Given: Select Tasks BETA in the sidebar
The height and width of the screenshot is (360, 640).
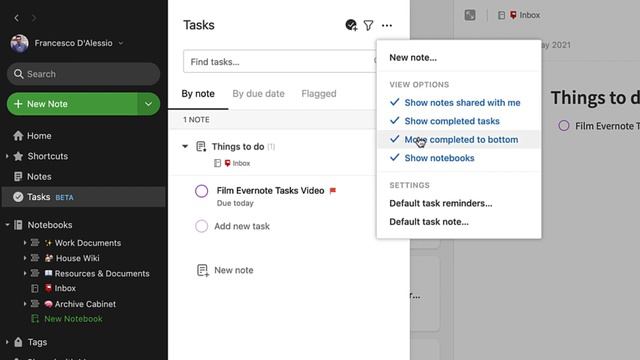Looking at the screenshot, I should (84, 197).
